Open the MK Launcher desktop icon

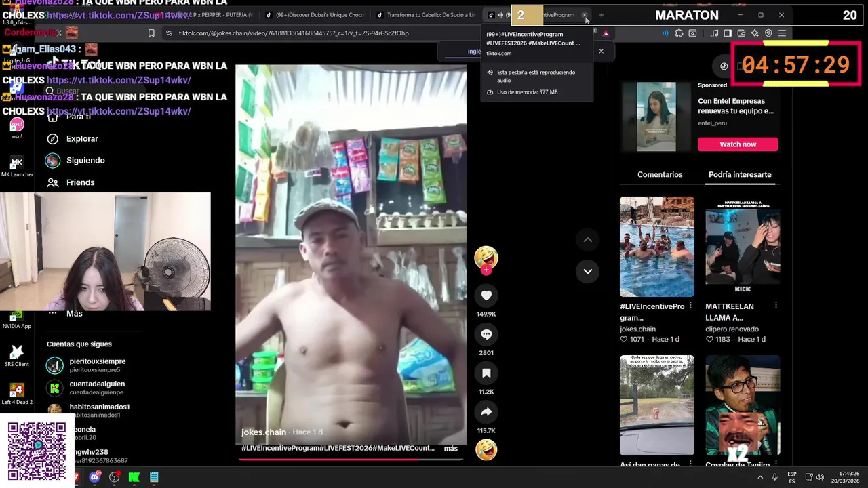coord(17,166)
